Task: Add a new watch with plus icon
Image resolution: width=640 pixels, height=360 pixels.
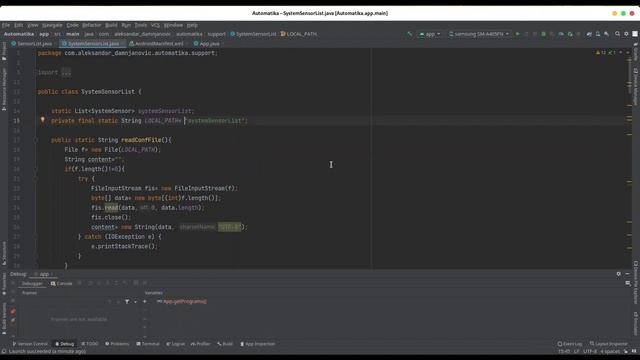Action: pyautogui.click(x=144, y=302)
